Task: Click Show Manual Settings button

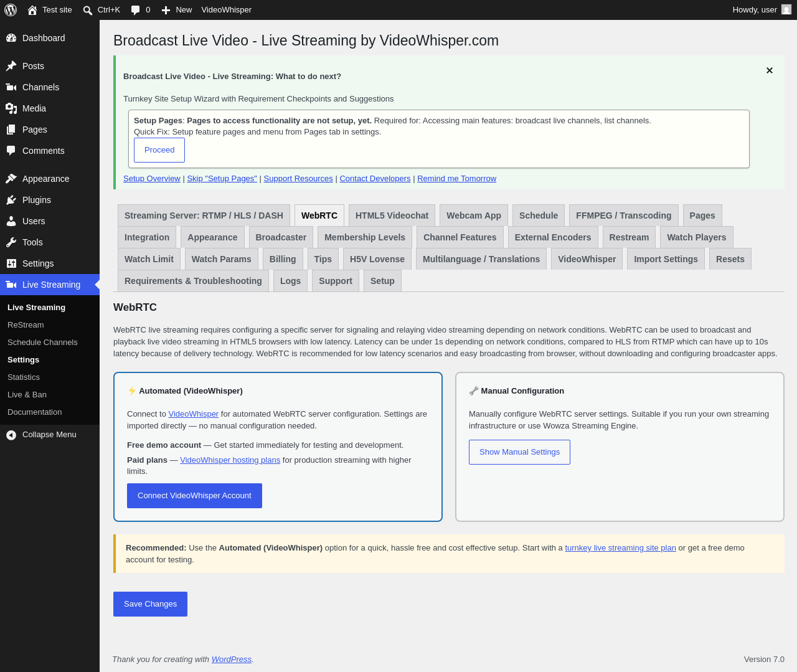Action: click(519, 452)
